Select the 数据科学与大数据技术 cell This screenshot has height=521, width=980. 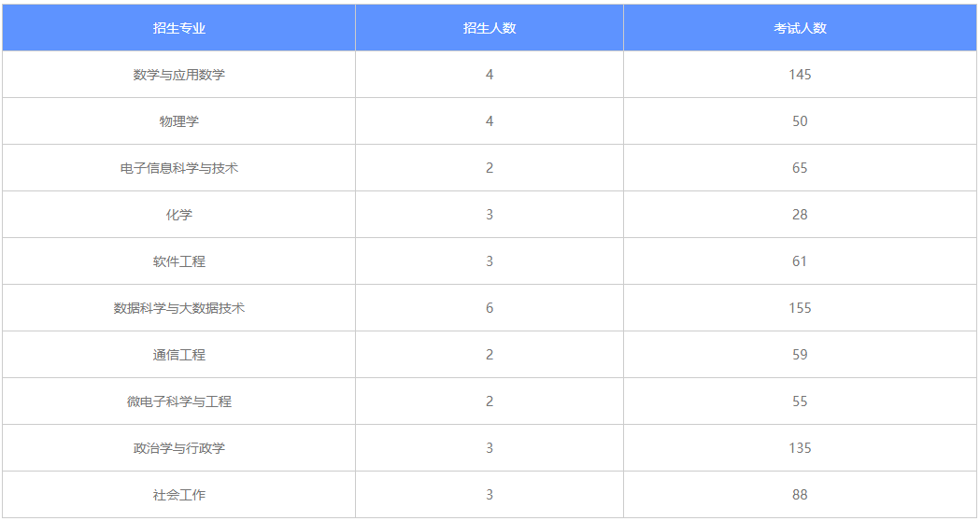[178, 308]
